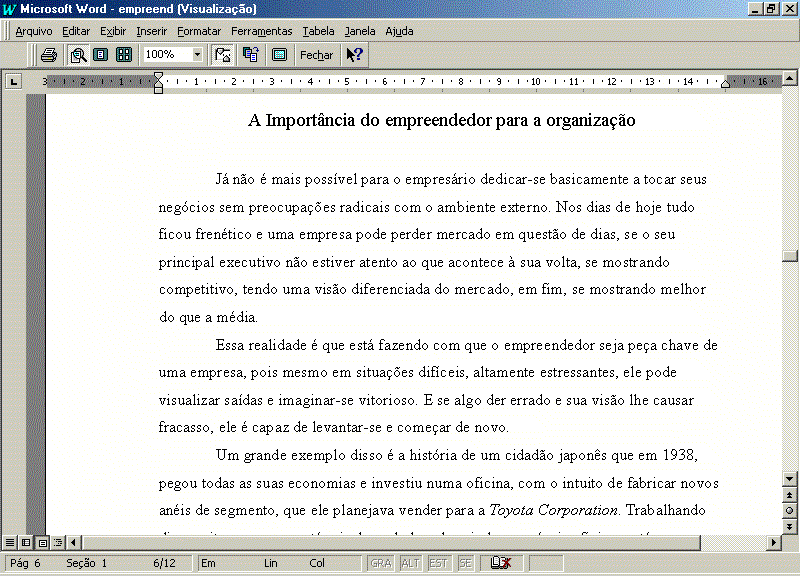
Task: Click '6/12' page count in status bar
Action: [x=164, y=563]
